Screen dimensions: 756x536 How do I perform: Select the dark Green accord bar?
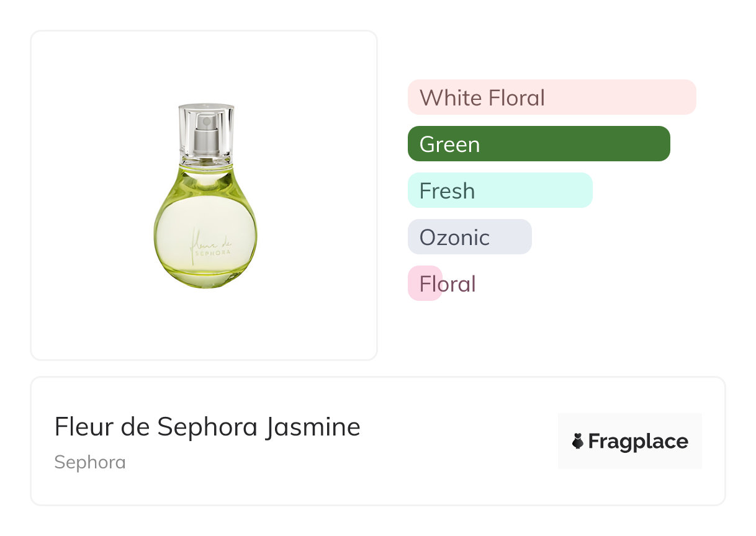[539, 144]
